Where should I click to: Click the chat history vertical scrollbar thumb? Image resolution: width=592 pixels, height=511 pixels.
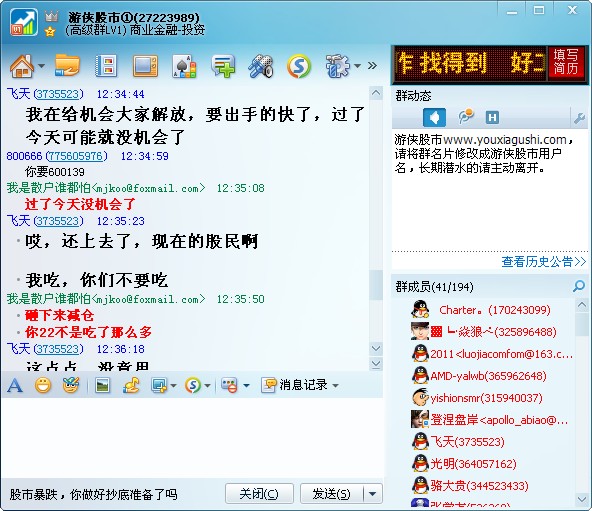[376, 285]
